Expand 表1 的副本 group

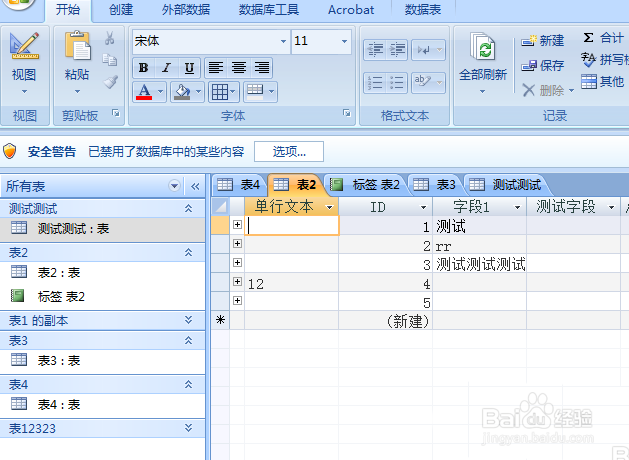pyautogui.click(x=189, y=320)
